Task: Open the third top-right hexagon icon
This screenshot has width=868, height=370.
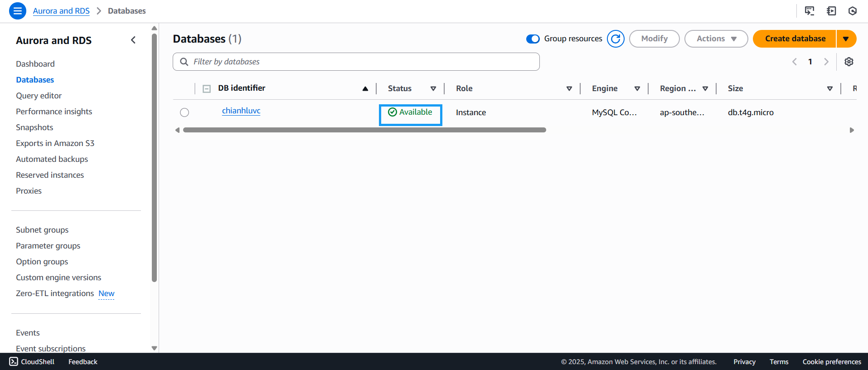Action: point(853,11)
